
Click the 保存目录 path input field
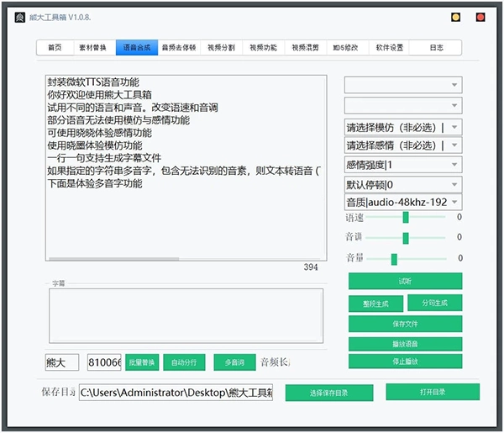point(176,393)
